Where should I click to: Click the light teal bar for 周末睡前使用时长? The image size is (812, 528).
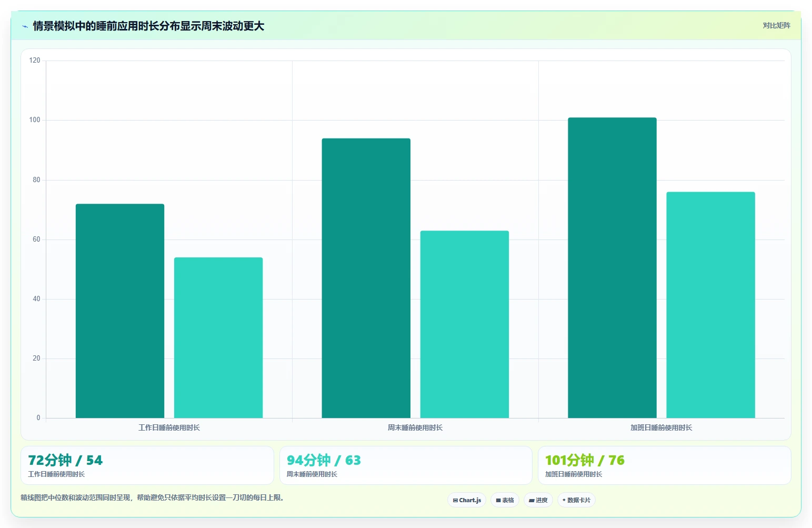click(465, 324)
